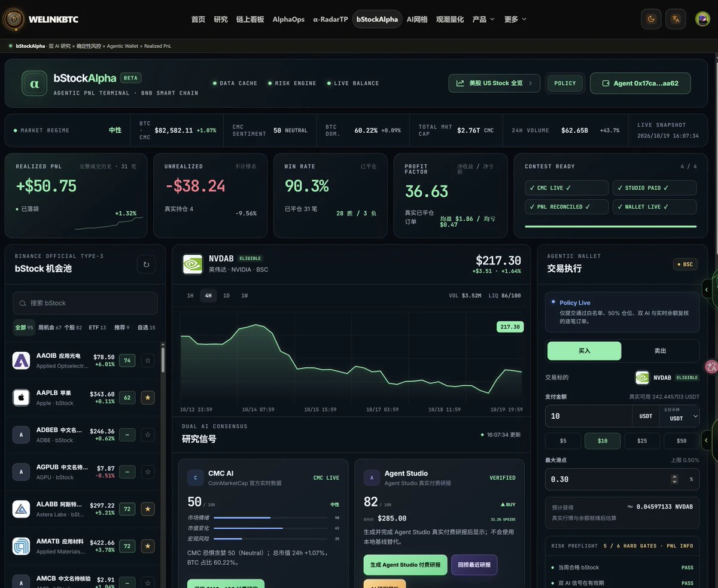
Task: Refresh the bStock 机会池 list
Action: pyautogui.click(x=146, y=264)
